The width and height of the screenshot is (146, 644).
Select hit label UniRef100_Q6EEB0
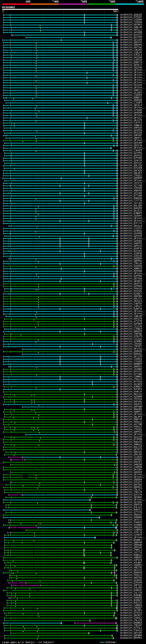[131, 258]
